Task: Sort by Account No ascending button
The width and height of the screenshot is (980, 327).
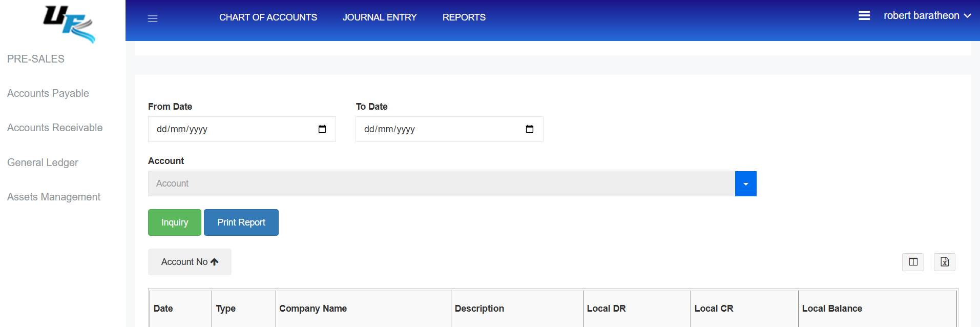Action: click(190, 262)
